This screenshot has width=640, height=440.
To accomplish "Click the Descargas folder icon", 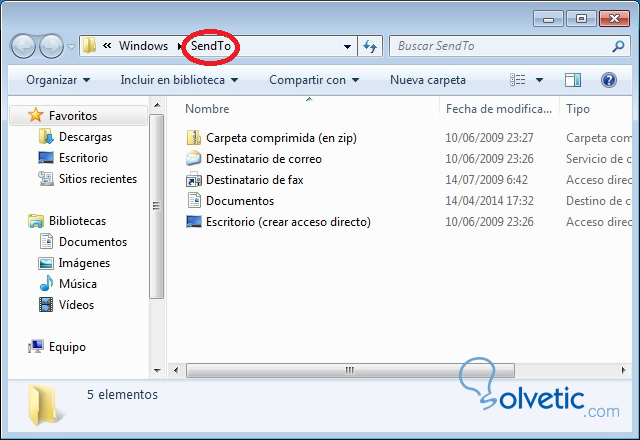I will coord(46,137).
